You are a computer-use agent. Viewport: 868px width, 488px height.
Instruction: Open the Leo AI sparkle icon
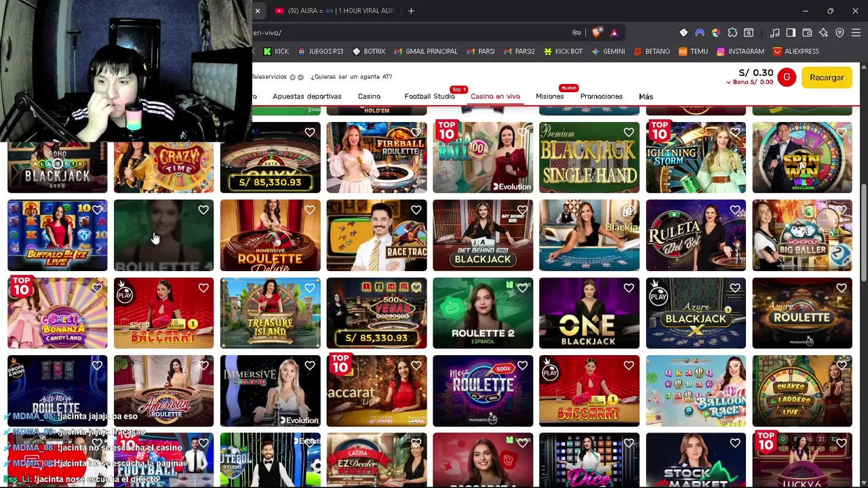(823, 33)
